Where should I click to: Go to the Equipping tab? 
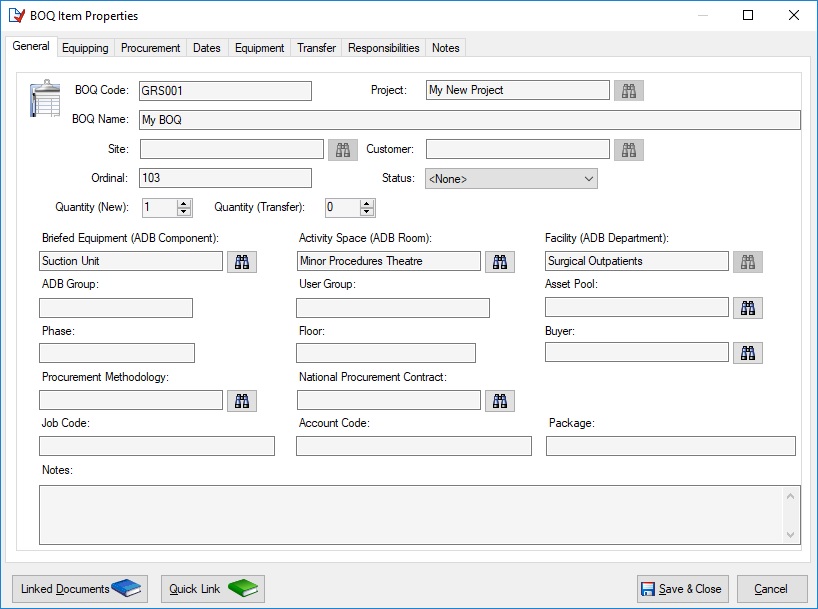click(85, 48)
